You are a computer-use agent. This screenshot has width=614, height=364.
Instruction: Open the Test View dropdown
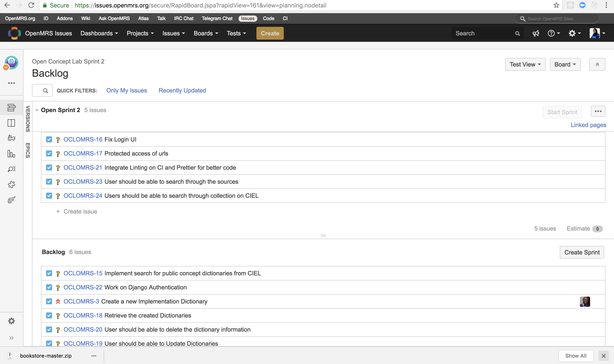pos(525,64)
